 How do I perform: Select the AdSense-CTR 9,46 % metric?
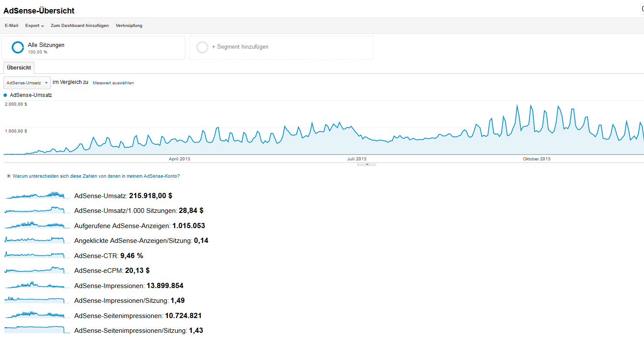pos(109,256)
